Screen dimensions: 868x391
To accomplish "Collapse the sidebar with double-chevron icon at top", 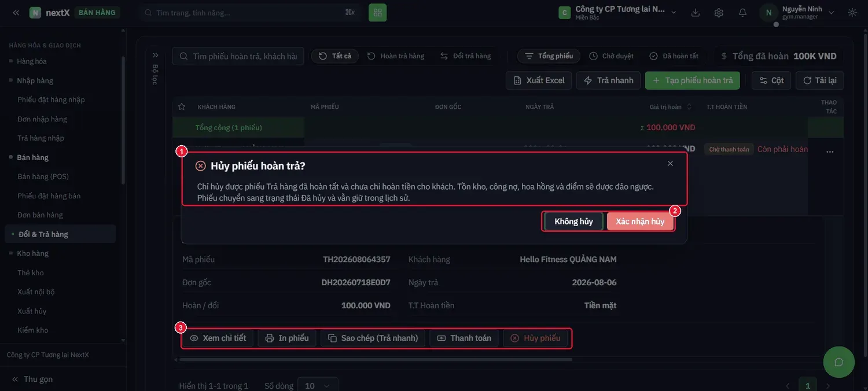I will pos(16,12).
